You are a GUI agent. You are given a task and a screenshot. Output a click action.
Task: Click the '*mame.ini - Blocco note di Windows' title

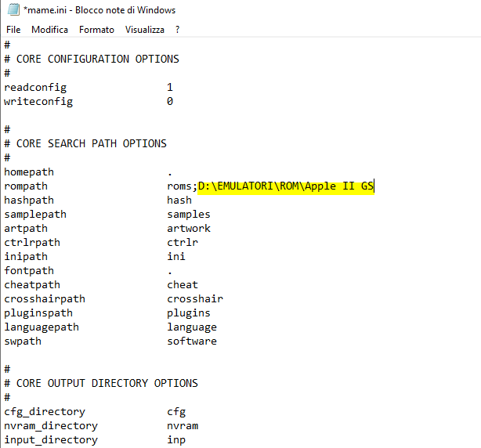tap(99, 10)
